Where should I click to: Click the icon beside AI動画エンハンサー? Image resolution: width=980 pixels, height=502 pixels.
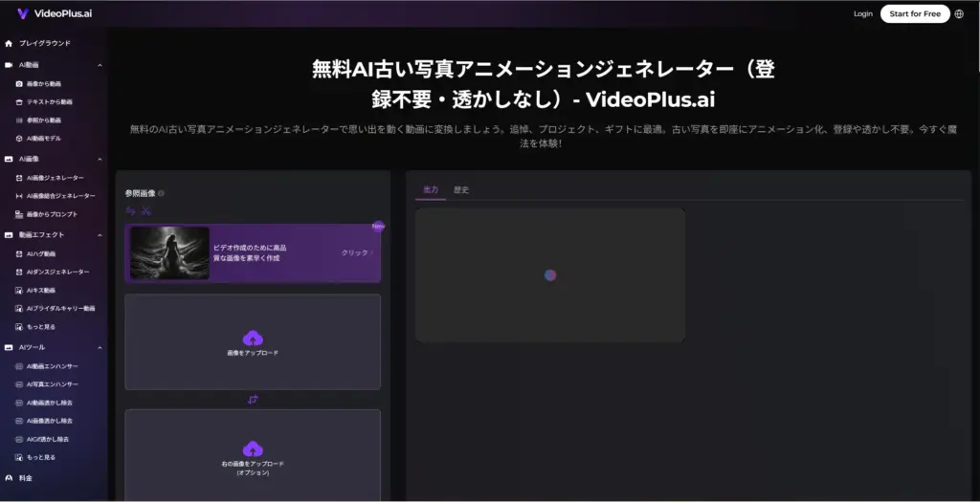[19, 366]
